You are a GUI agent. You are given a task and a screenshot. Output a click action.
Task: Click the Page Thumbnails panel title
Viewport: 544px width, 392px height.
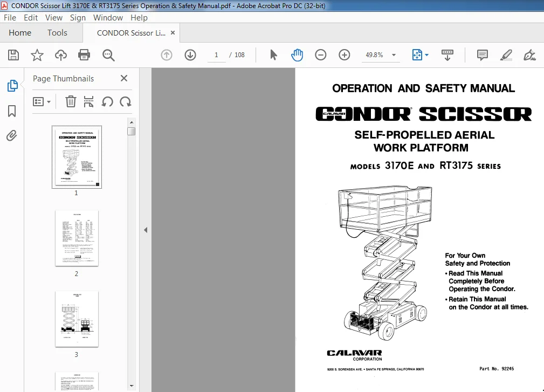pos(64,79)
